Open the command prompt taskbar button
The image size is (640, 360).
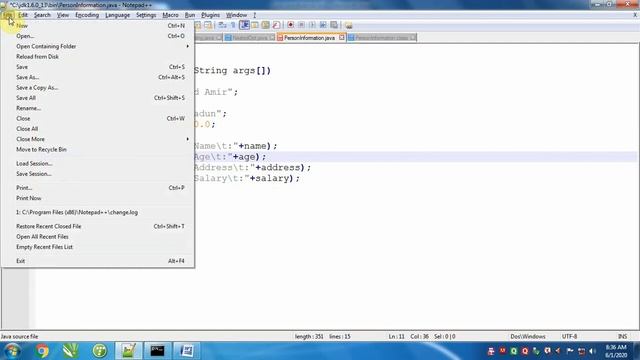157,351
